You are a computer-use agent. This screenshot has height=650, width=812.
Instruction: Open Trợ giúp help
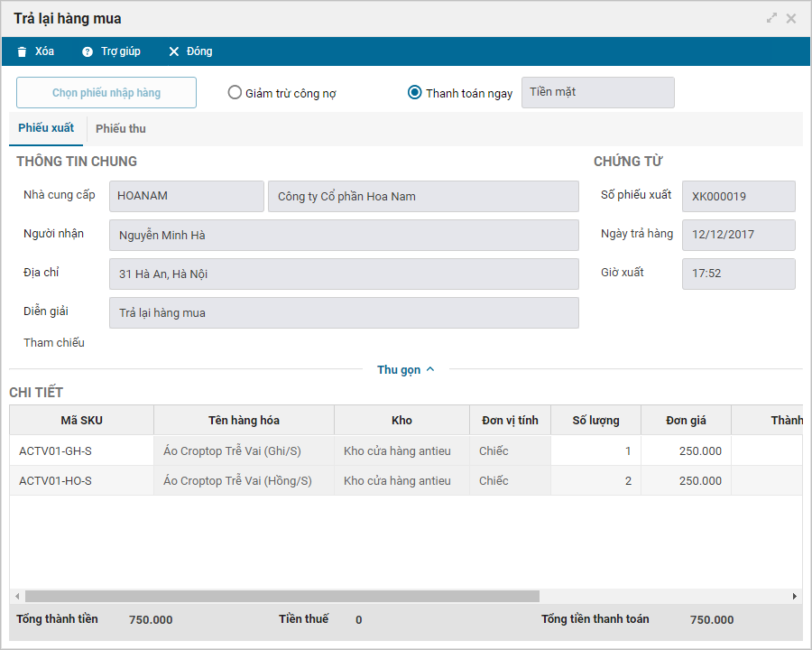[x=121, y=51]
